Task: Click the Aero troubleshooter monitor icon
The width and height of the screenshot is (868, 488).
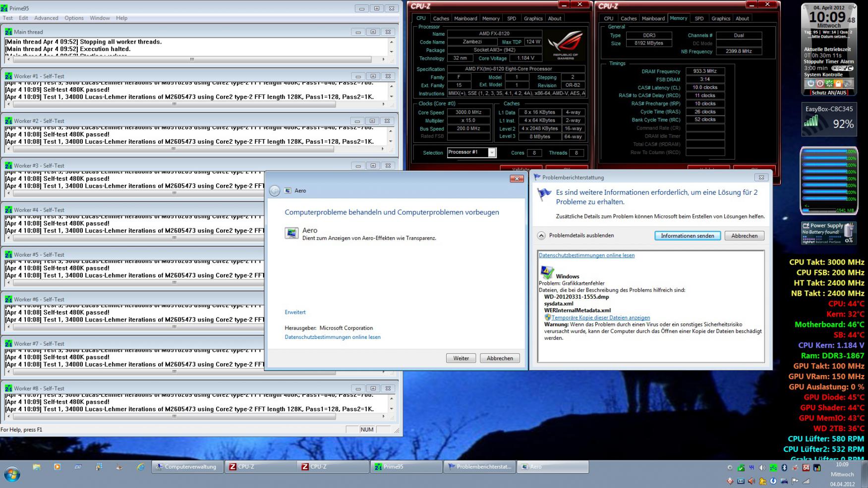Action: coord(291,233)
